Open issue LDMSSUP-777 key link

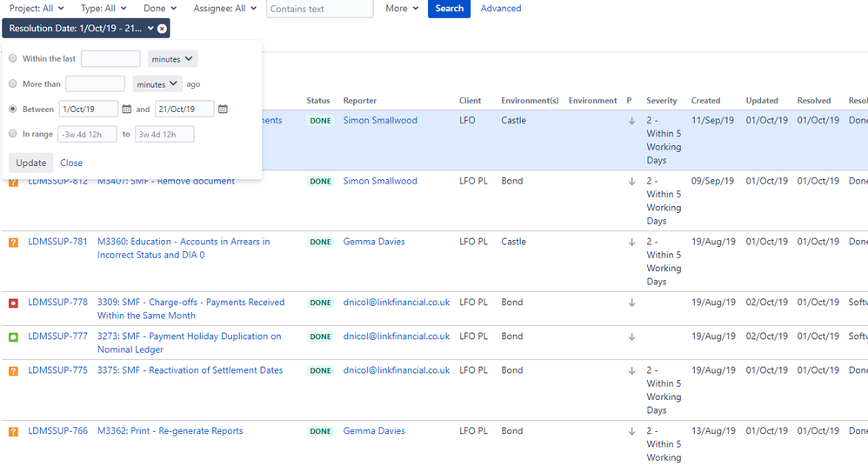[57, 336]
